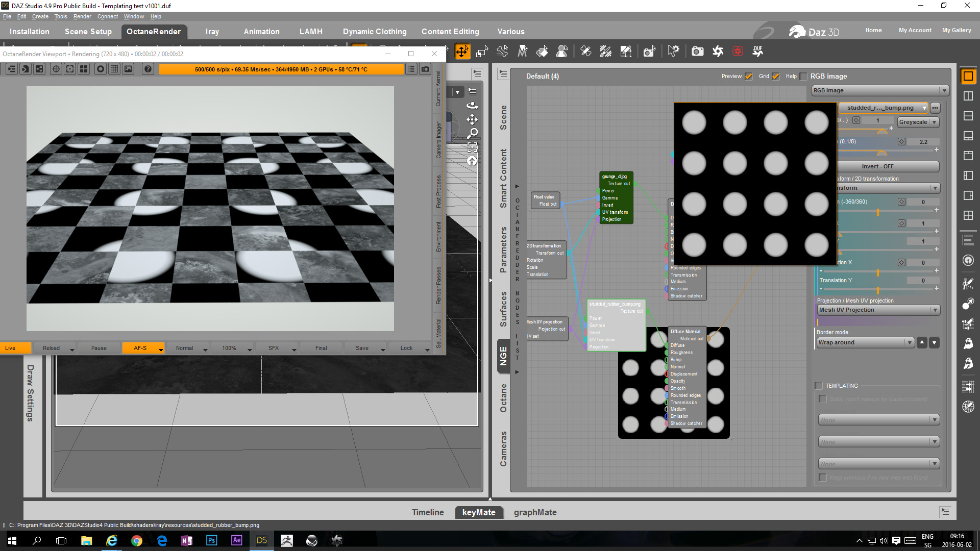Open the Mesh UV Projection dropdown

click(878, 310)
